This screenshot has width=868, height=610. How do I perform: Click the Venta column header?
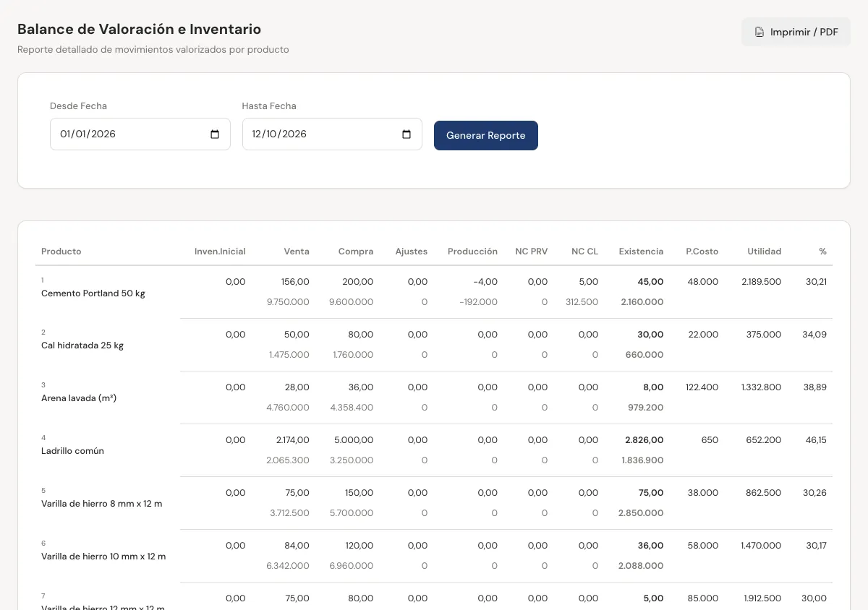tap(297, 252)
